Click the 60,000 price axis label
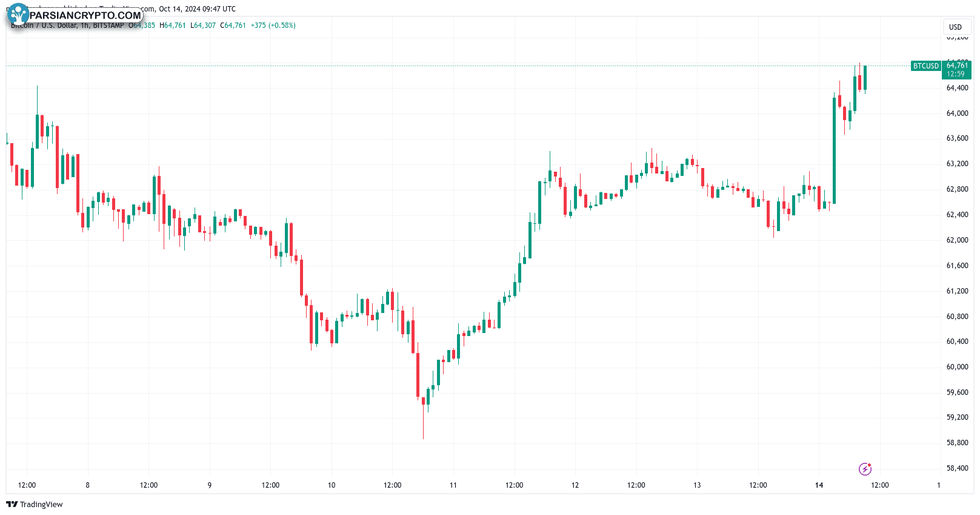980x515 pixels. click(x=957, y=367)
